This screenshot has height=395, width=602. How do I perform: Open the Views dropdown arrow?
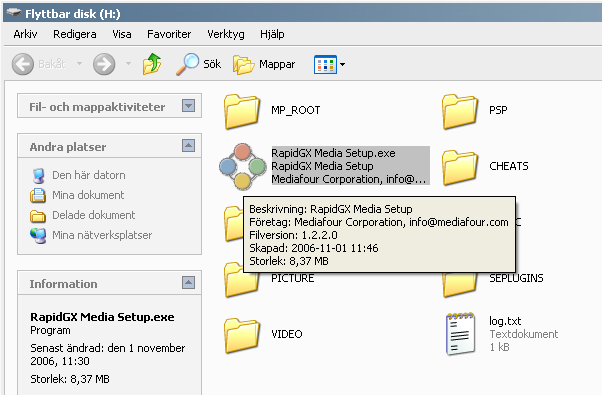tap(342, 64)
